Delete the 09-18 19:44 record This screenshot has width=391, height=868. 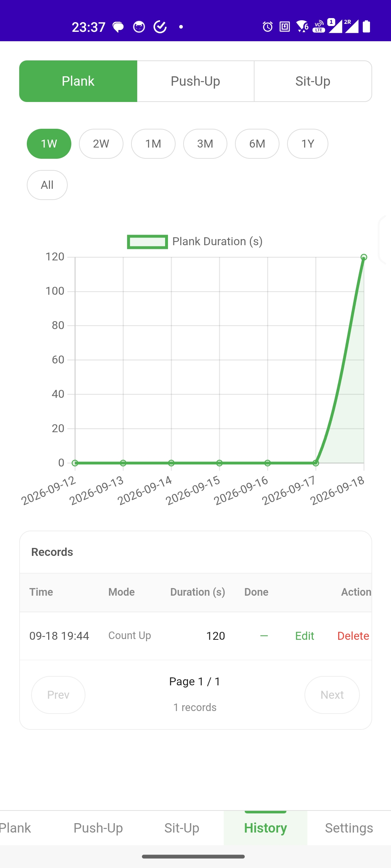pos(353,636)
